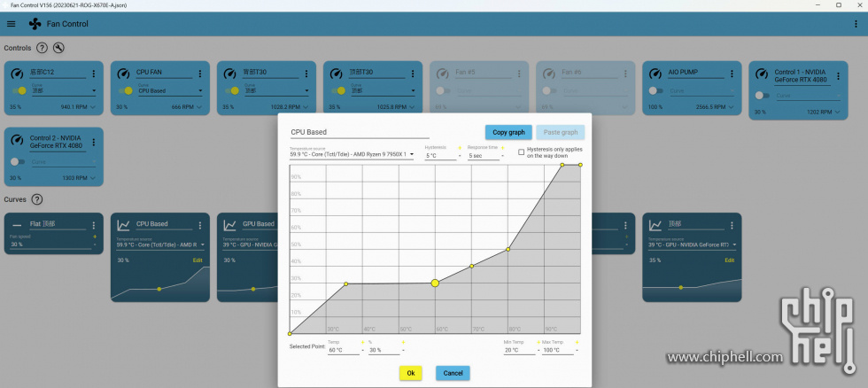Click Edit on the CPU Based curve card
The image size is (868, 388).
(x=198, y=260)
